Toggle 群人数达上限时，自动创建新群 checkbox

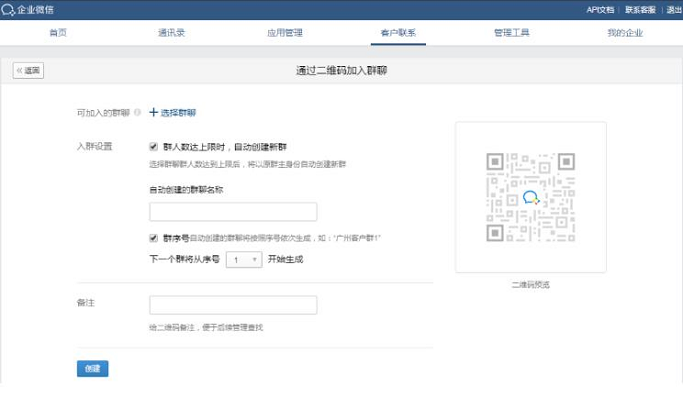coord(153,146)
